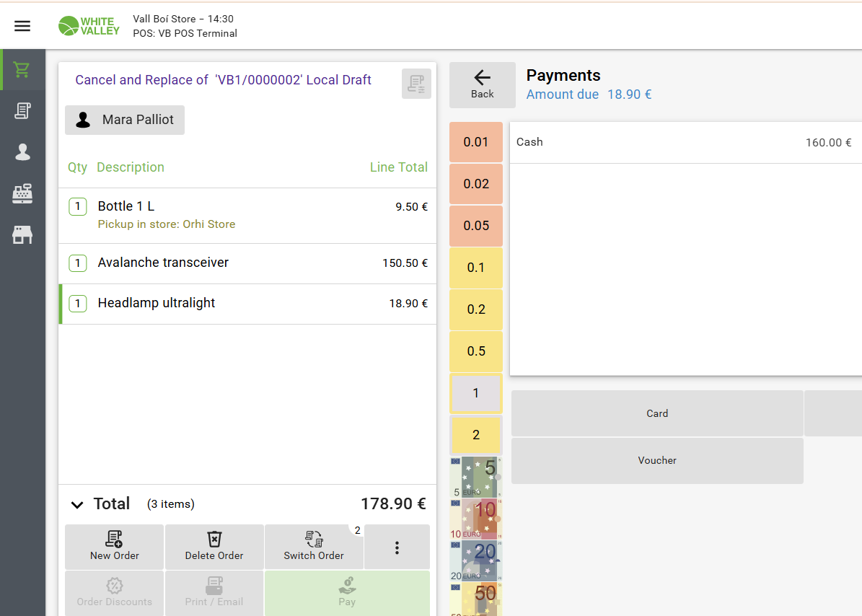
Task: Add the 5 euro banknote
Action: click(x=476, y=476)
